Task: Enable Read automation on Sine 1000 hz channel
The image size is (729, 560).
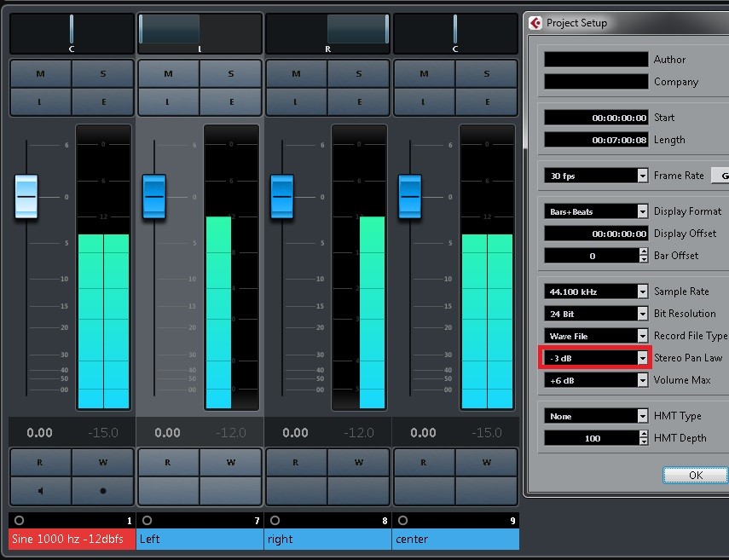Action: (41, 463)
